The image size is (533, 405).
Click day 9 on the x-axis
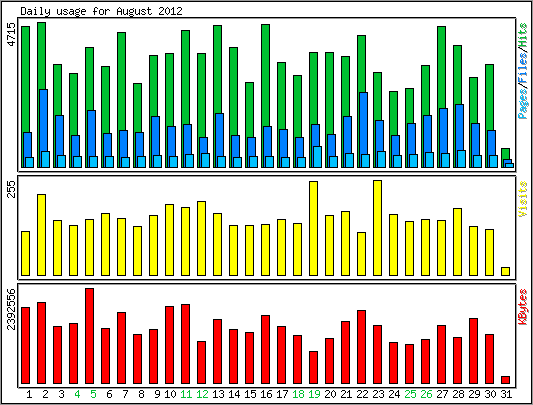(x=157, y=394)
